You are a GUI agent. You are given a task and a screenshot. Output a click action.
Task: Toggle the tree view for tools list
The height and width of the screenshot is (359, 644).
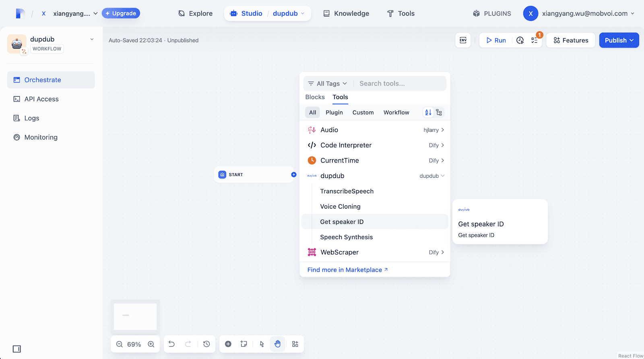click(x=439, y=113)
